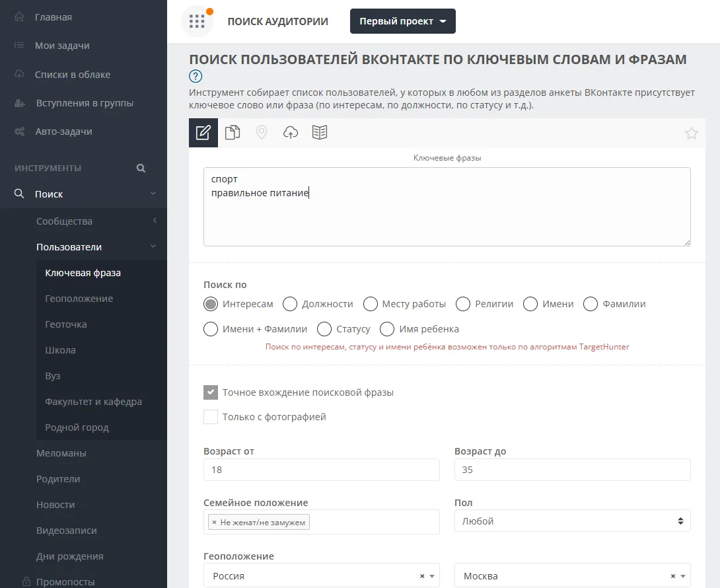Open the Россия country dropdown arrow
This screenshot has height=588, width=720.
click(x=432, y=576)
